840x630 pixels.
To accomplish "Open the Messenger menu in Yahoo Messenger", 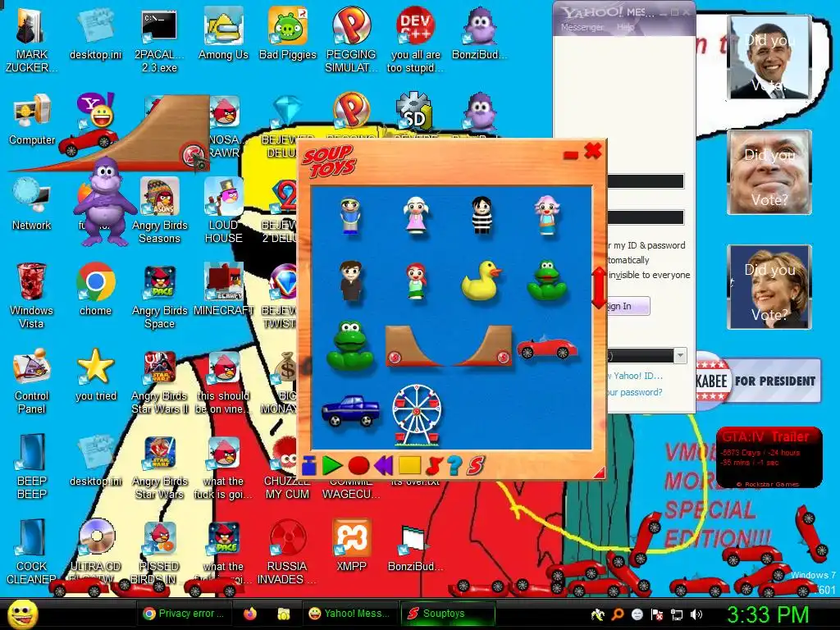I will [582, 27].
